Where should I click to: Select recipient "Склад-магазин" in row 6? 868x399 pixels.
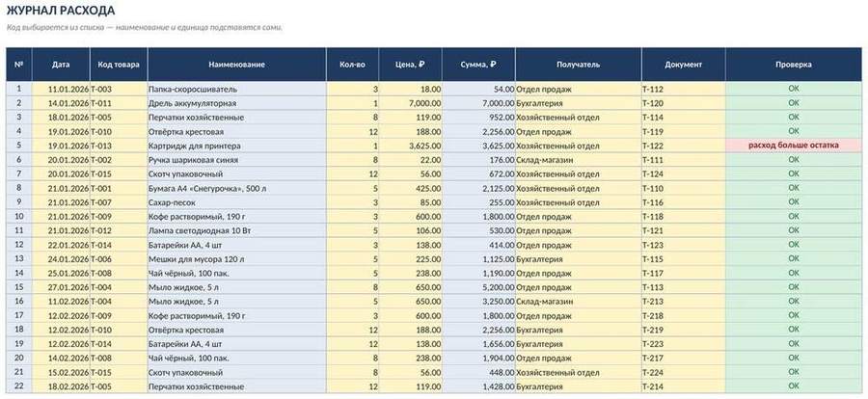pyautogui.click(x=578, y=159)
